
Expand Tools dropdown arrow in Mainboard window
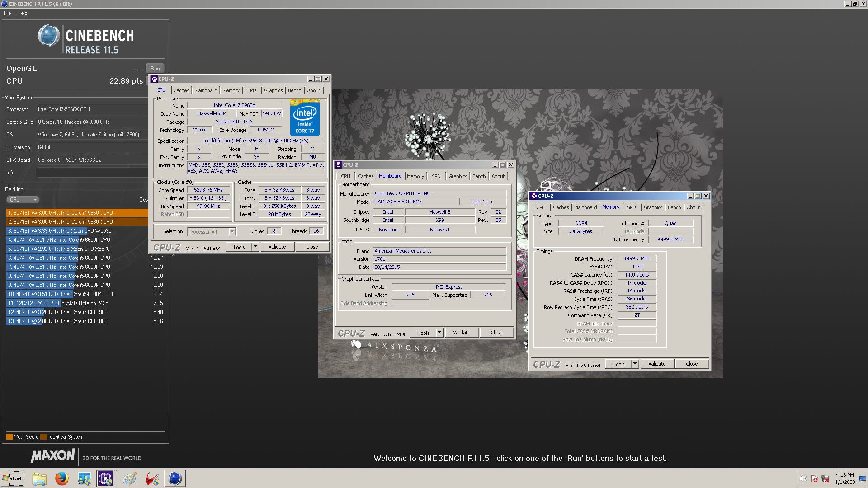439,333
